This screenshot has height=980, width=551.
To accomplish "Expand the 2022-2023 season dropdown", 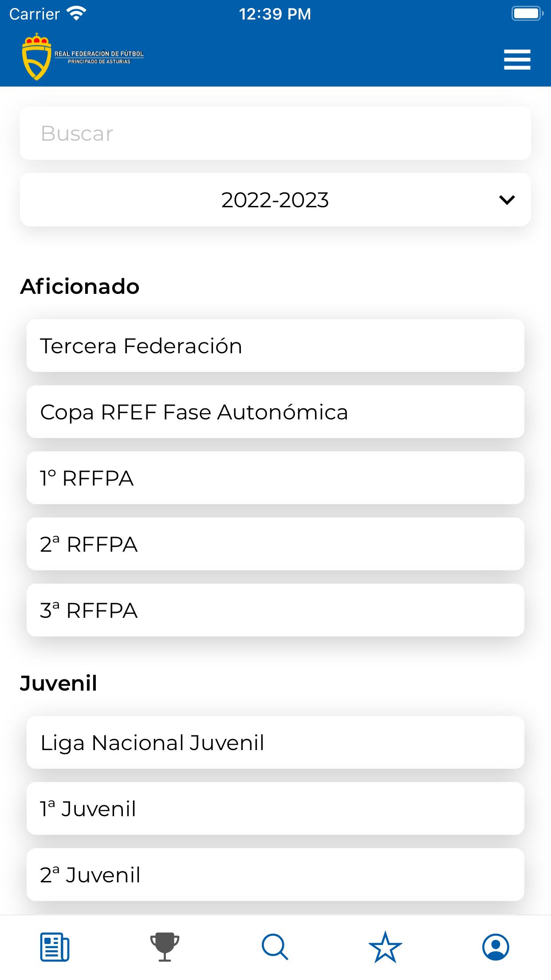I will click(275, 200).
